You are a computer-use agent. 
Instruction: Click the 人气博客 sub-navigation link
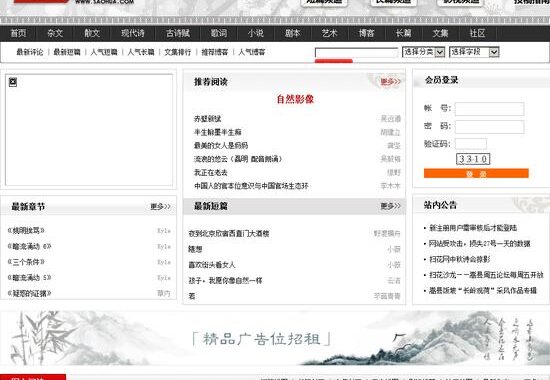point(252,52)
